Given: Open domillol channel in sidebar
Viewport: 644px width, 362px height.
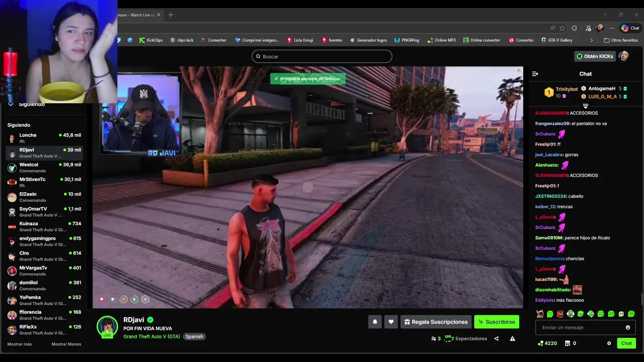Looking at the screenshot, I should (44, 286).
